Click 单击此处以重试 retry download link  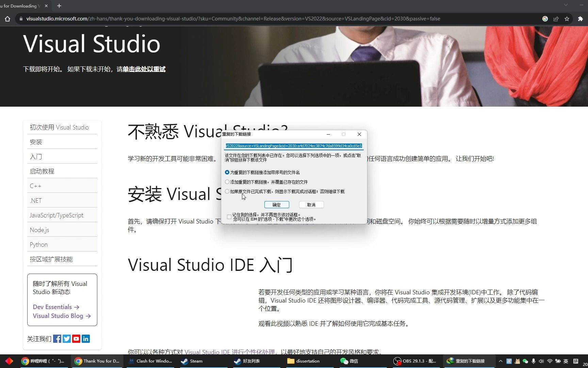pyautogui.click(x=144, y=69)
